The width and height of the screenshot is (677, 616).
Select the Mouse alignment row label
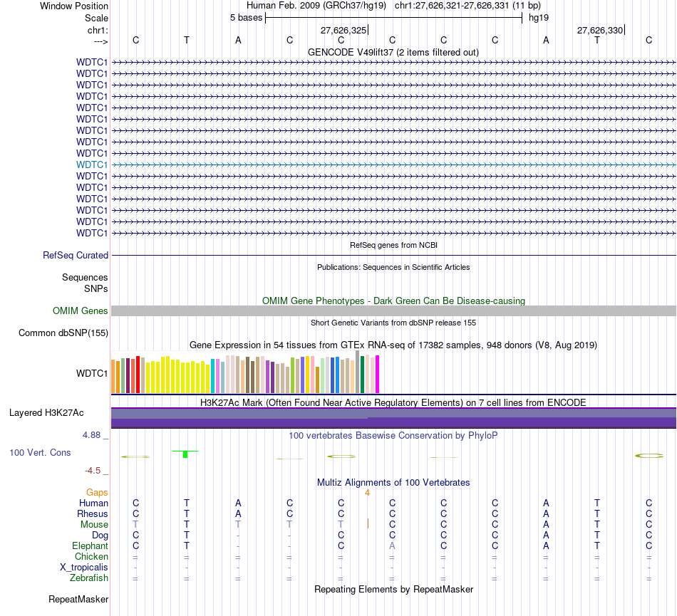point(94,525)
